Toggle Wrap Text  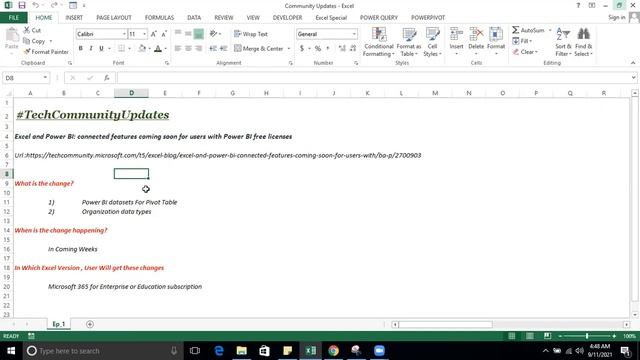(251, 34)
